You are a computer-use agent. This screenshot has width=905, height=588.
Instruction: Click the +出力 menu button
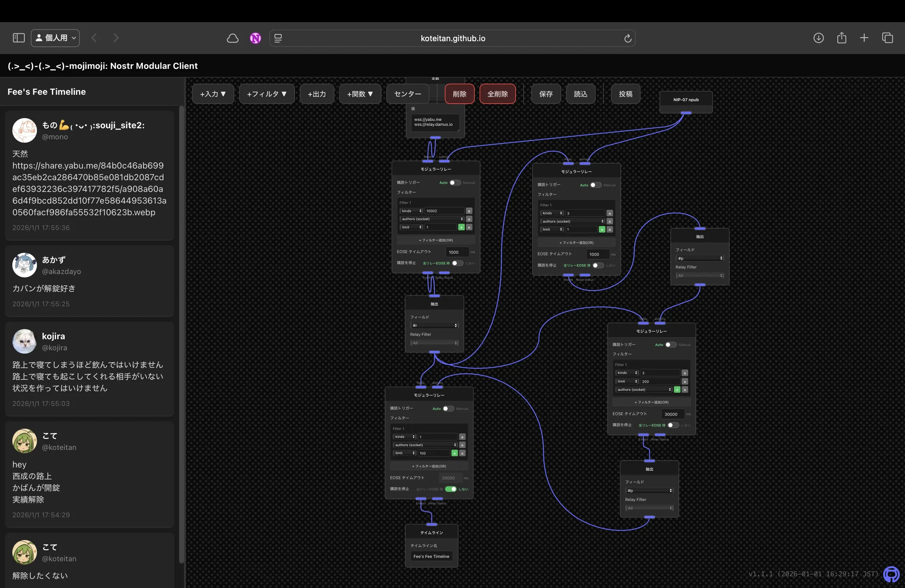tap(316, 94)
